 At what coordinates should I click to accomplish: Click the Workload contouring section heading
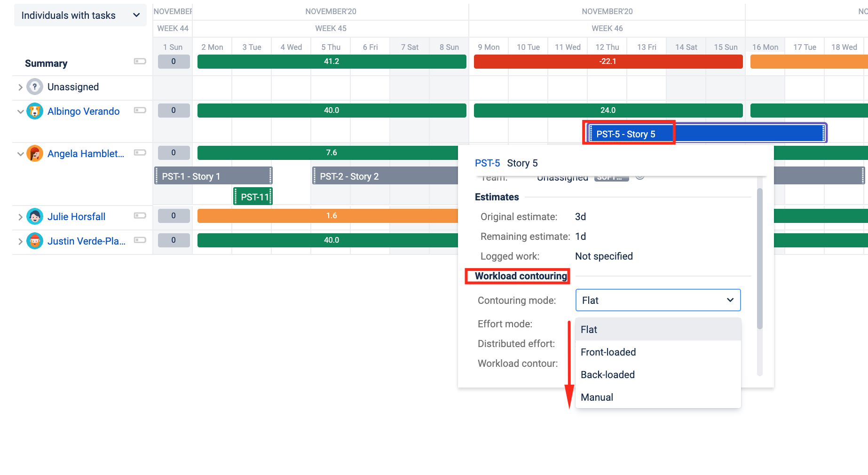(x=521, y=276)
